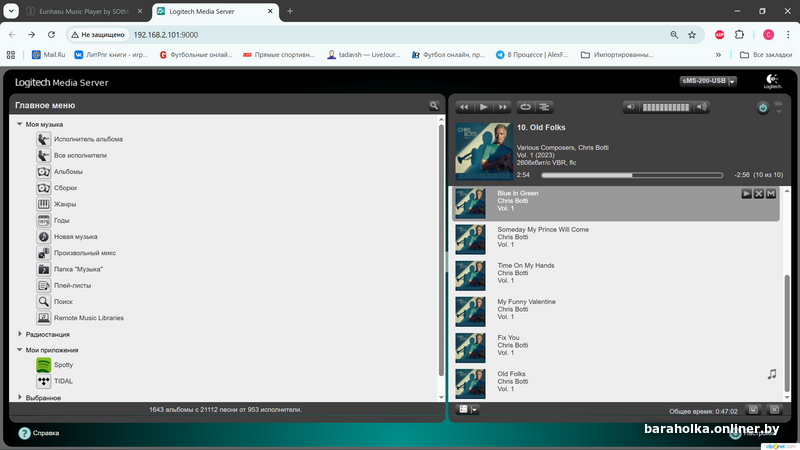Viewport: 800px width, 450px height.
Task: Open the Vol. 1 (2023) album link
Action: [x=537, y=155]
